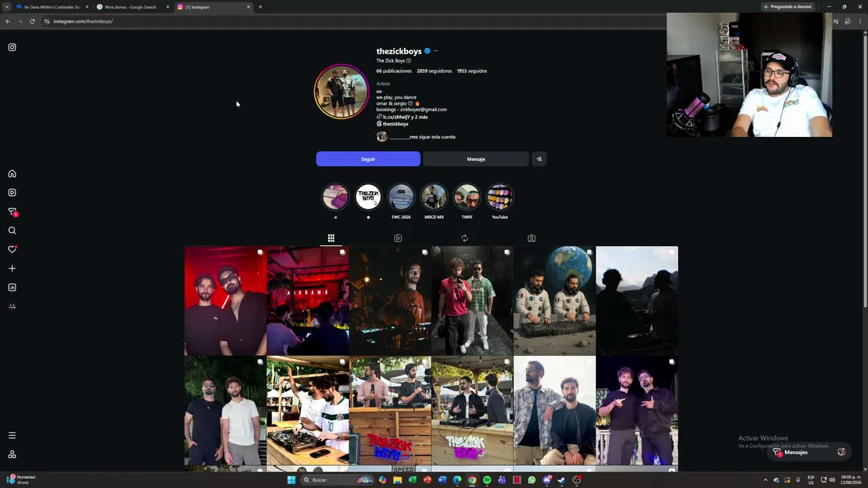Open the astronauts with globe post
Image resolution: width=868 pixels, height=488 pixels.
click(555, 301)
